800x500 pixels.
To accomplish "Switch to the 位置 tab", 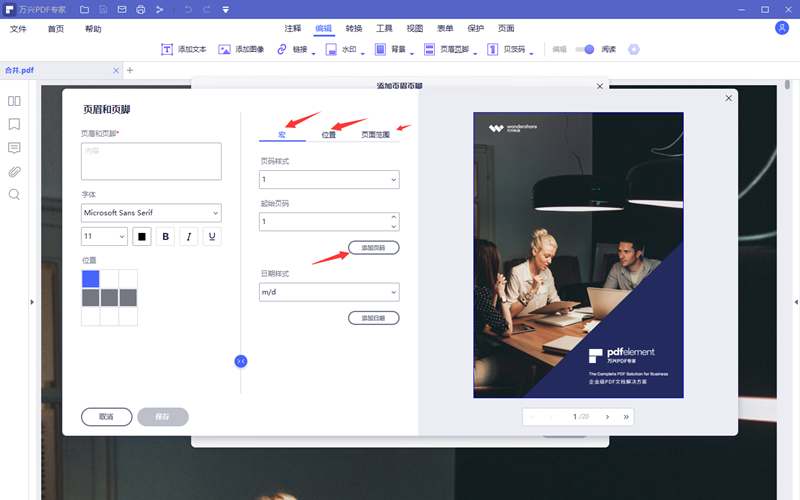I will [x=329, y=134].
